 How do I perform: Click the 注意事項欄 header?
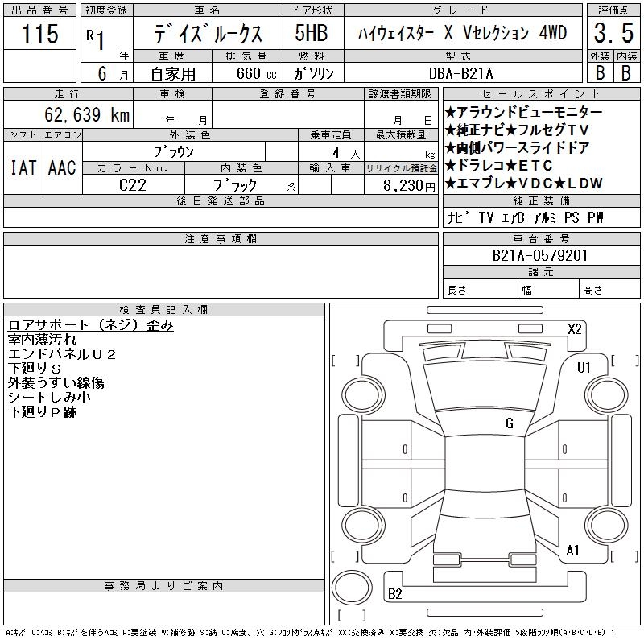click(221, 238)
